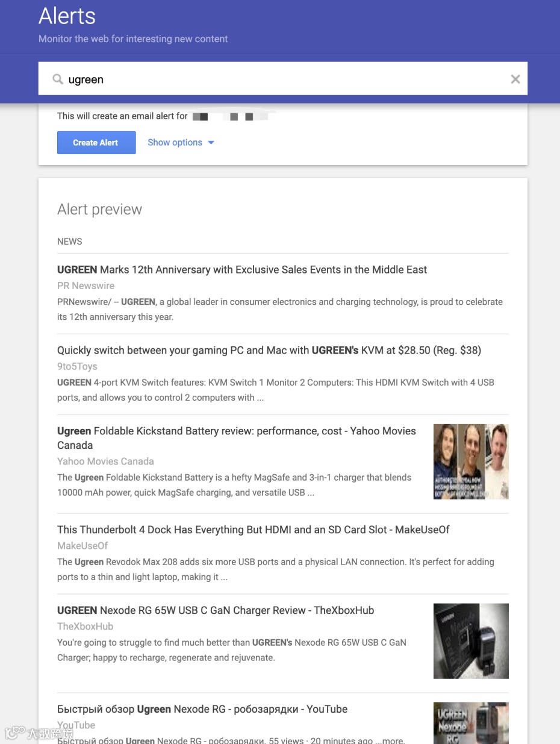Click the Create Alert button
This screenshot has width=560, height=744.
click(96, 143)
